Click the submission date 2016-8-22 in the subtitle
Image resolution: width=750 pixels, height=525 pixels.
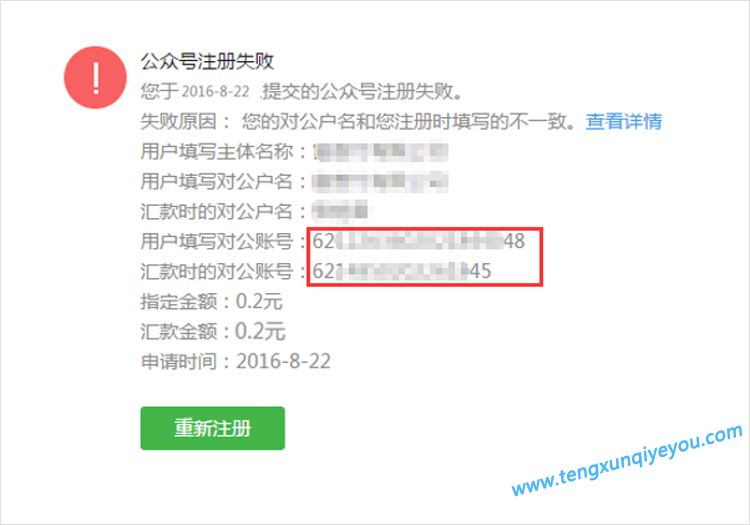click(x=216, y=91)
